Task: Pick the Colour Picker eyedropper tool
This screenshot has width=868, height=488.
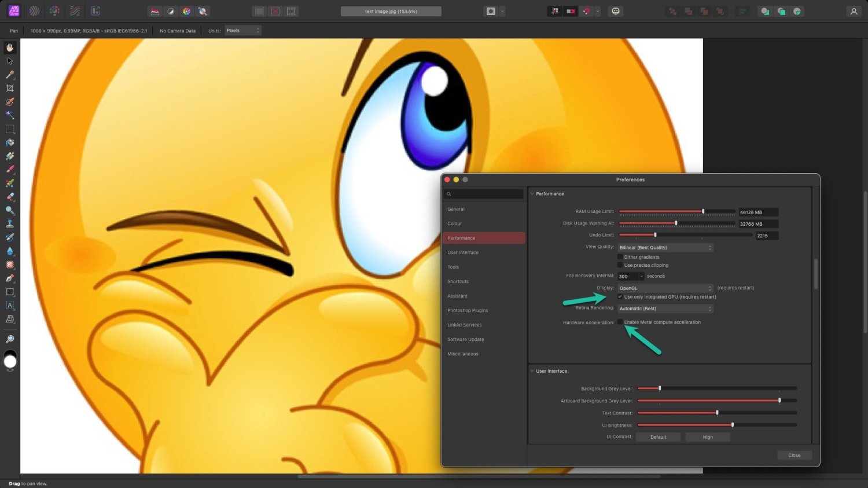Action: coord(10,75)
